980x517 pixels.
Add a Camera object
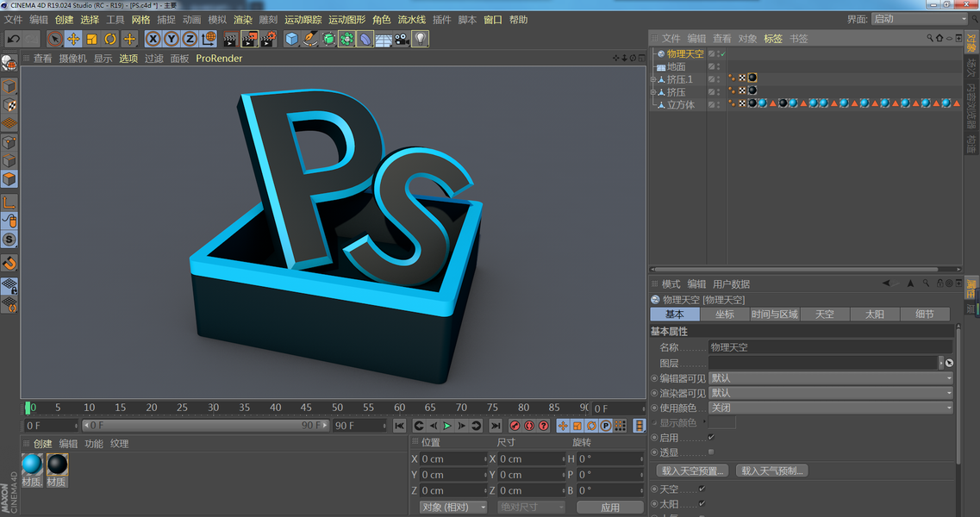(x=402, y=39)
